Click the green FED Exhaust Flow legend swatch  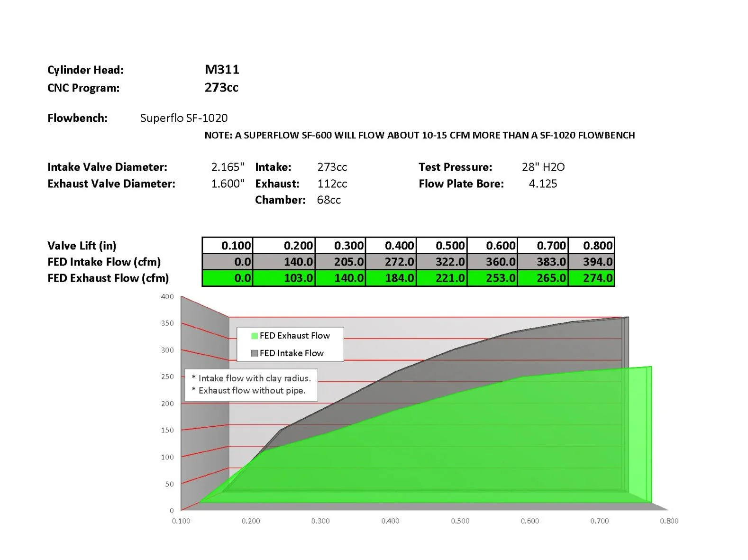coord(255,336)
